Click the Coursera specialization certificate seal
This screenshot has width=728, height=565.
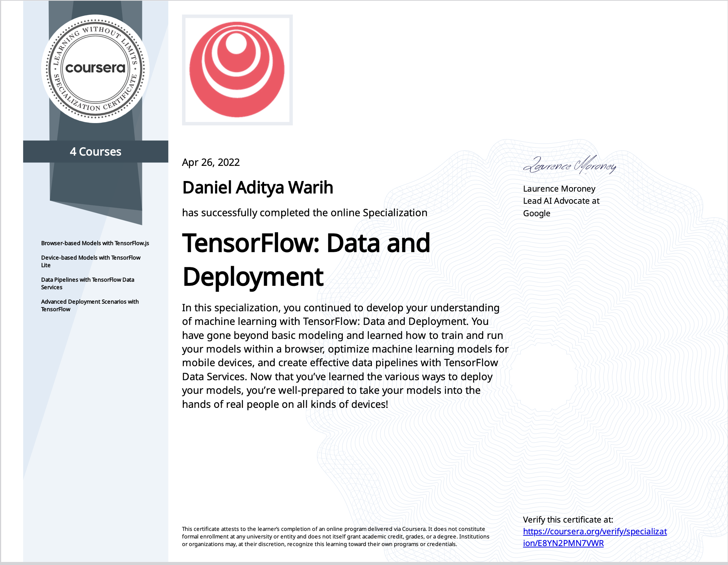tap(95, 69)
